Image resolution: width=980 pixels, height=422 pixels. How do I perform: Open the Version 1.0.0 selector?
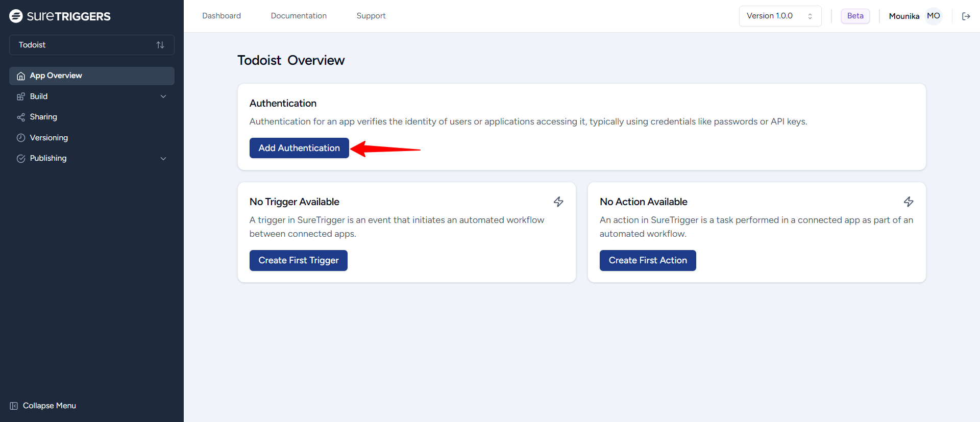[x=779, y=16]
